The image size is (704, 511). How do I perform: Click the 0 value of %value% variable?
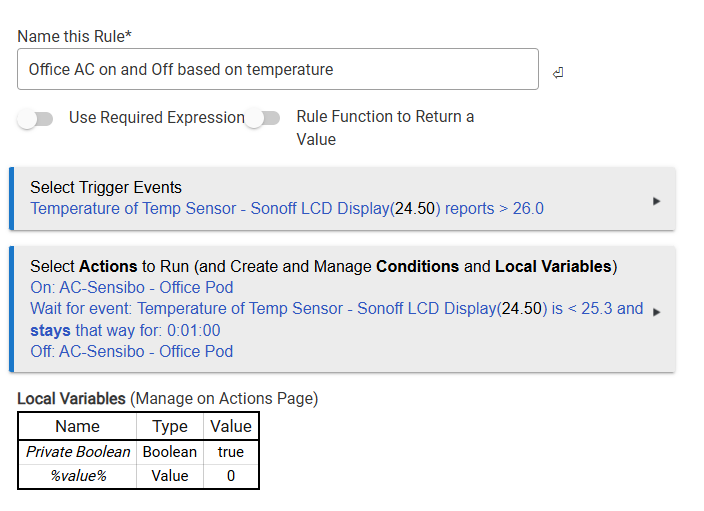tap(230, 476)
